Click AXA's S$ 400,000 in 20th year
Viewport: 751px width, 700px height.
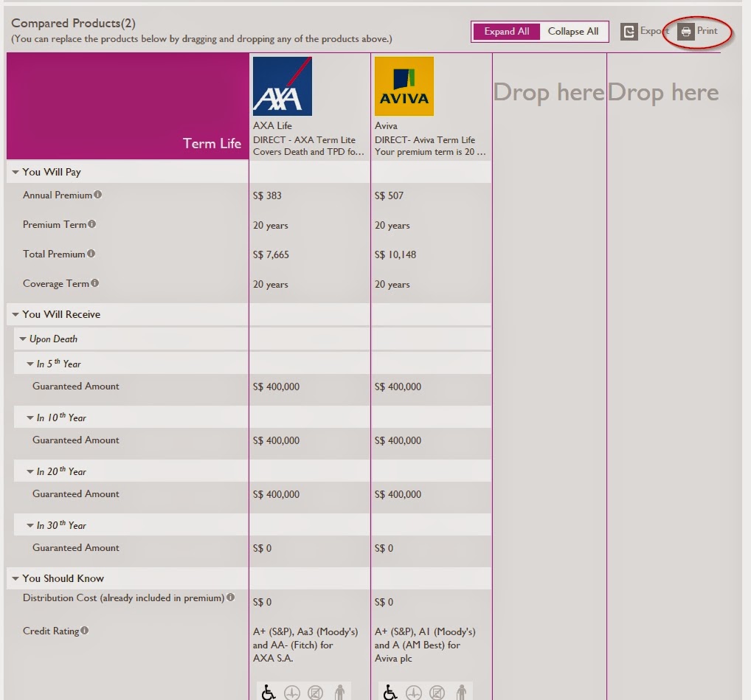277,494
